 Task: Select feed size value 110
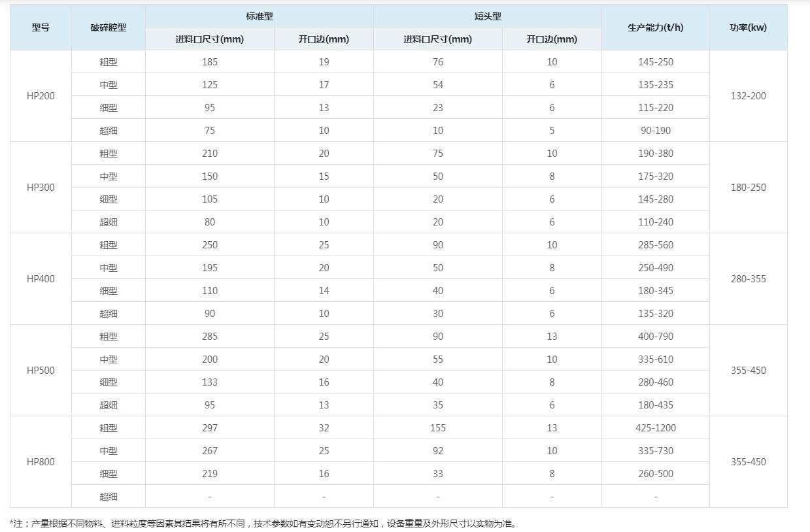[210, 291]
